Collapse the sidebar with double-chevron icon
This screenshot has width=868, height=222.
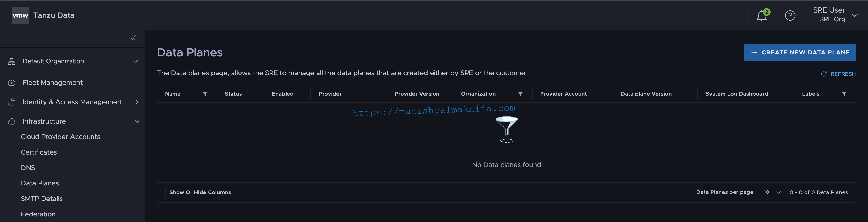pos(133,38)
